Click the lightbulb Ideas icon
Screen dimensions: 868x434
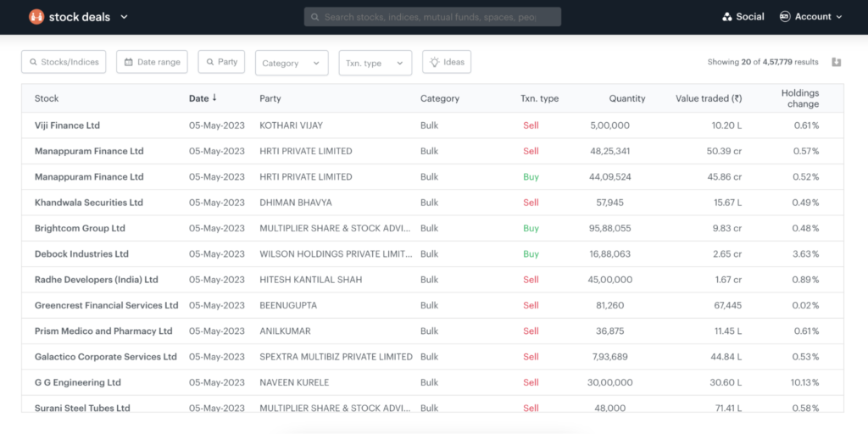[x=434, y=62]
